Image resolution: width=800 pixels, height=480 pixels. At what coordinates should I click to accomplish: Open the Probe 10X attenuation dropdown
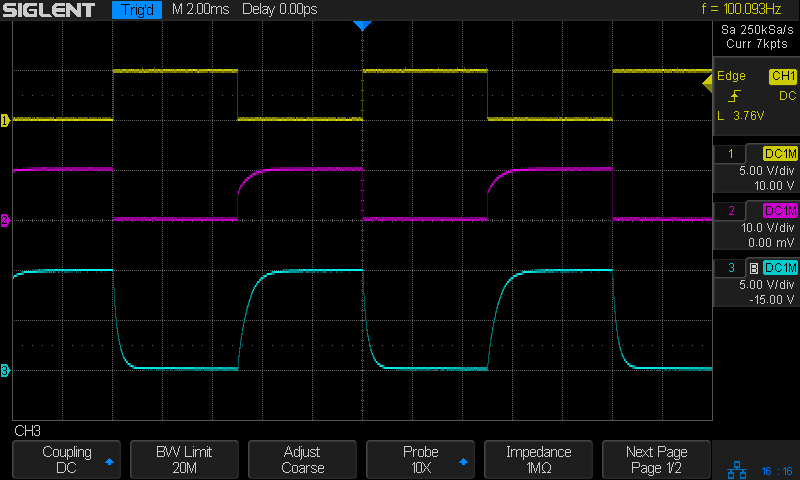click(x=420, y=458)
